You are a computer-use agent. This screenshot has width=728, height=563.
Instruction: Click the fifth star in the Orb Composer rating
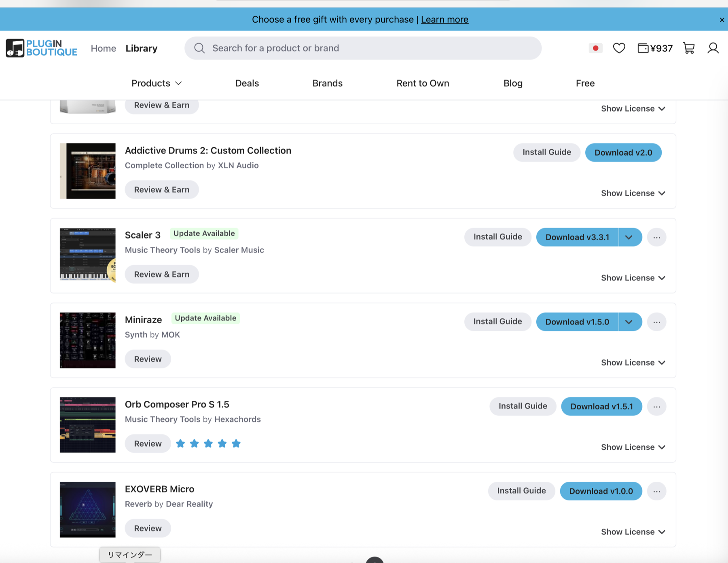click(x=236, y=444)
